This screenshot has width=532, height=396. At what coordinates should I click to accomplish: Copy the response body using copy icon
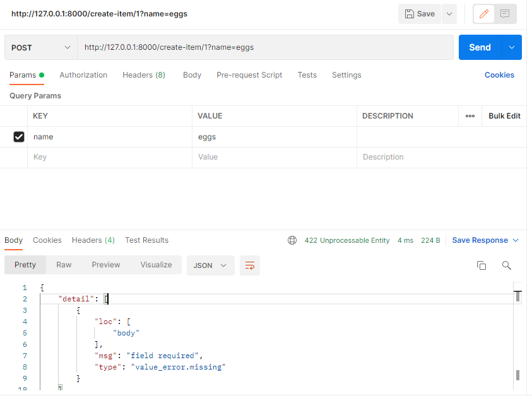[482, 265]
